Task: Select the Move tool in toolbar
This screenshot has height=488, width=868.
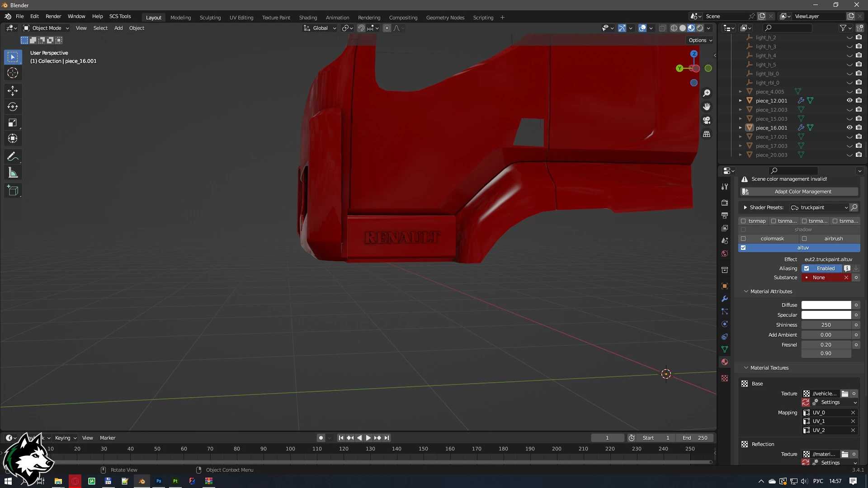Action: point(13,91)
